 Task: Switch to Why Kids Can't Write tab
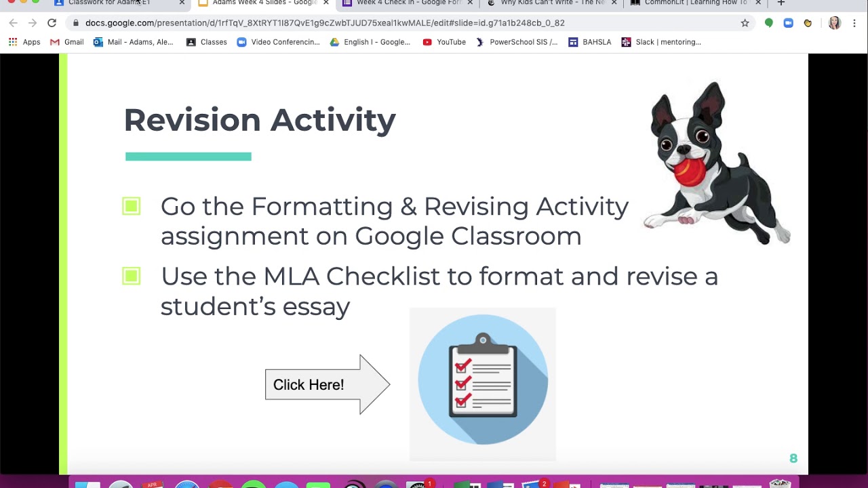pyautogui.click(x=553, y=3)
